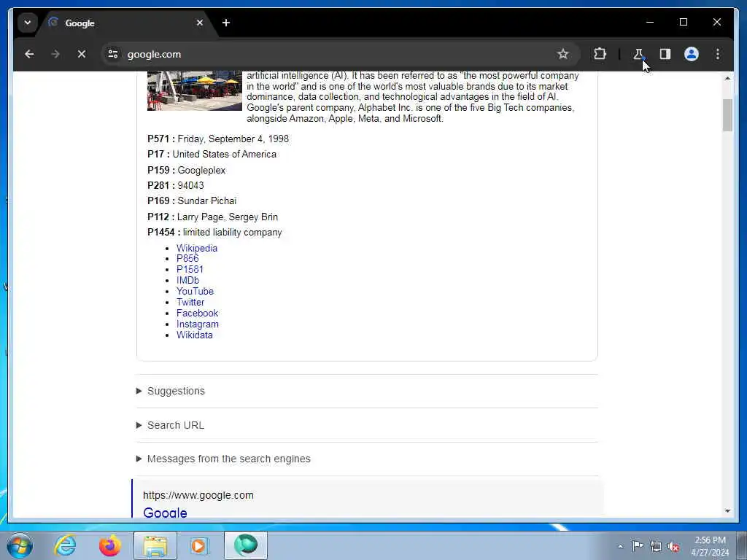Open the P1581 link
747x560 pixels.
point(190,270)
